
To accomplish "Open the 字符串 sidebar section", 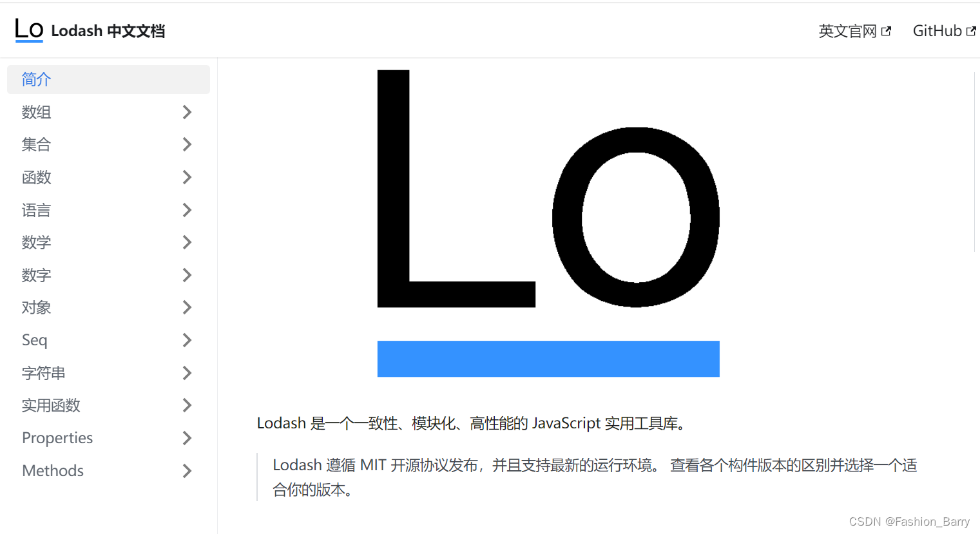I will pos(108,373).
